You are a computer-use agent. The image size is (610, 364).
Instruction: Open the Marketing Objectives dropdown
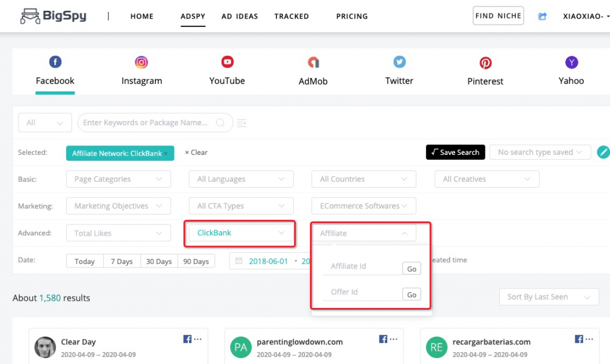coord(119,206)
